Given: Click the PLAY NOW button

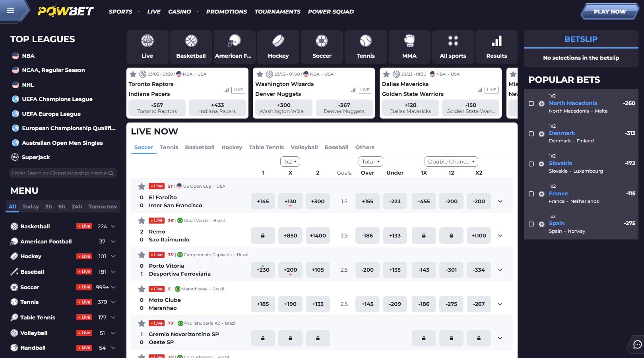Looking at the screenshot, I should click(610, 12).
